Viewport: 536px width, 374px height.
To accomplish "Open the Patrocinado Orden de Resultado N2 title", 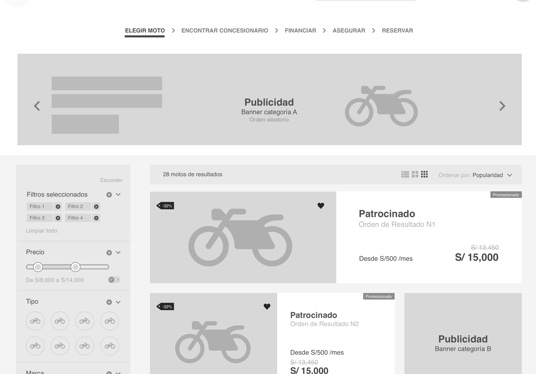I will pyautogui.click(x=313, y=315).
